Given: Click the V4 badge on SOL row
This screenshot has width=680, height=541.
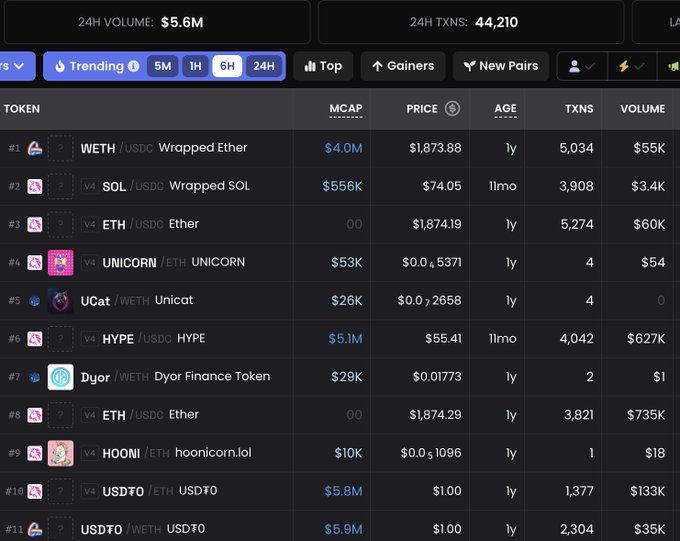Looking at the screenshot, I should click(x=90, y=187).
